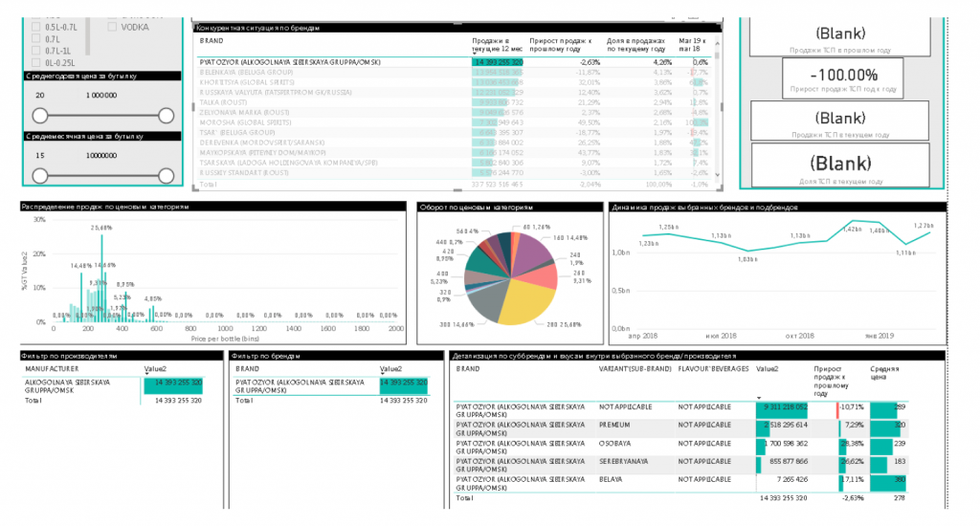Click scrollbar thumb of brands competition table
This screenshot has width=980, height=526.
(717, 55)
